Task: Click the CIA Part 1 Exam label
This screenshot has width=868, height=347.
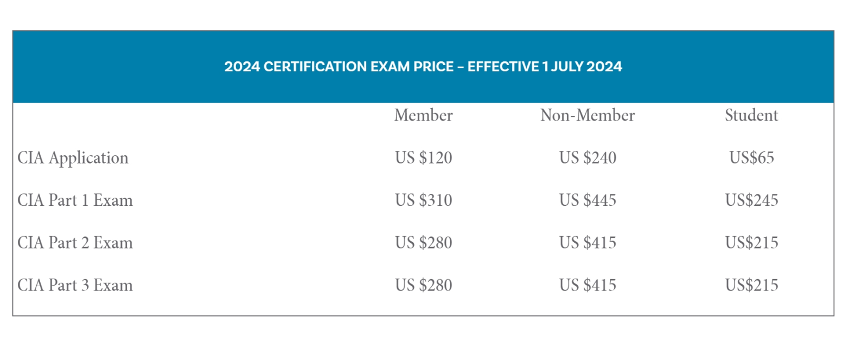Action: (75, 200)
